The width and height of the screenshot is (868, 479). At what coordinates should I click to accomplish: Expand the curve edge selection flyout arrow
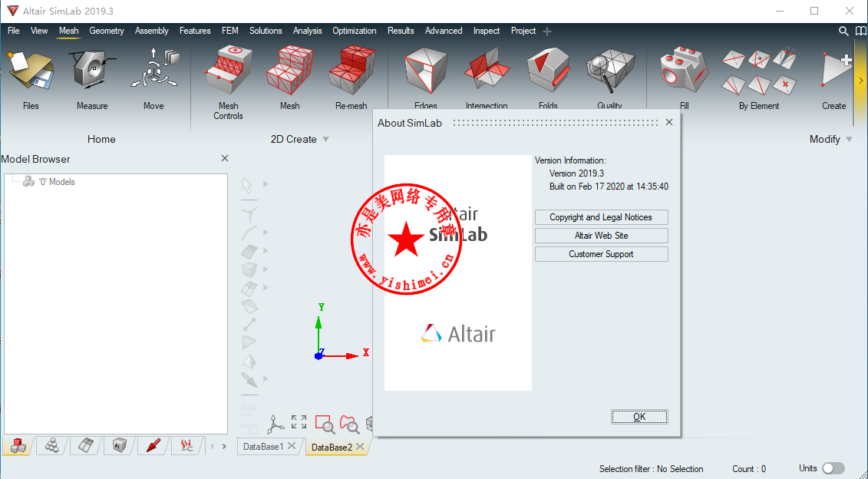[x=266, y=233]
